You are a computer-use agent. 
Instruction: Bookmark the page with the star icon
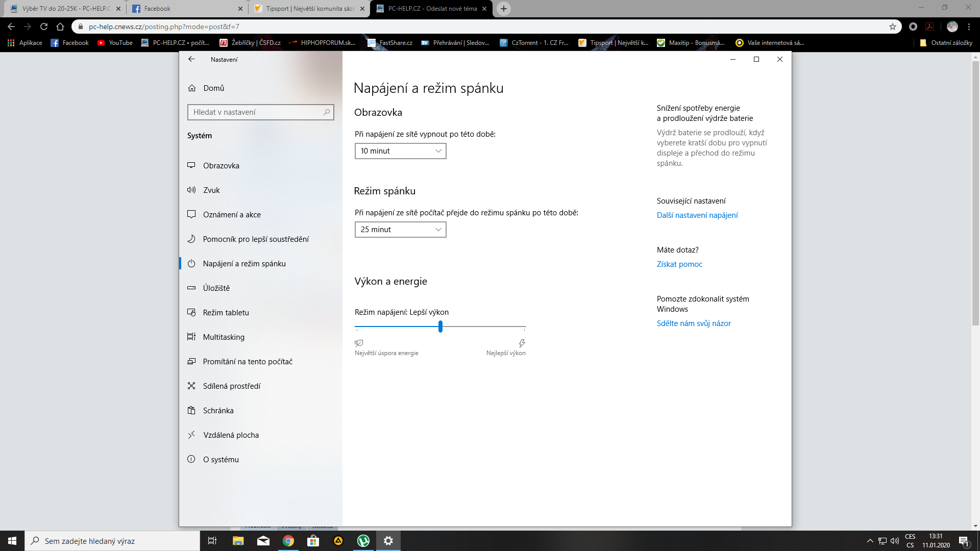[x=893, y=27]
